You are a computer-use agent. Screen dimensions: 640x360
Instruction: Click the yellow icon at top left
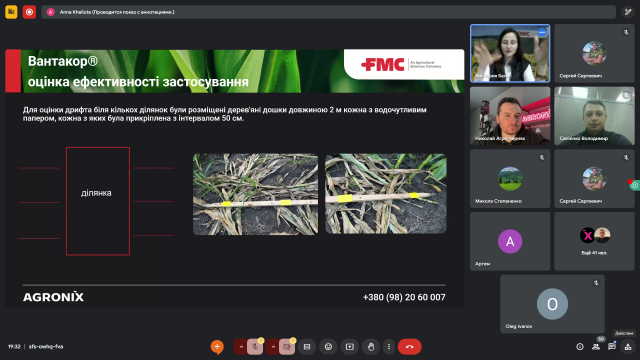click(x=11, y=12)
